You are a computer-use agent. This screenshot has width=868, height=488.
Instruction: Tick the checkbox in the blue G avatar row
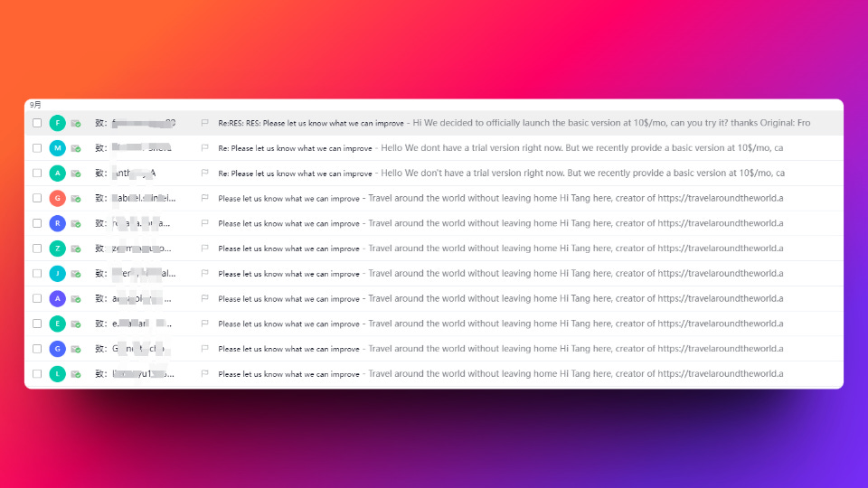(37, 349)
